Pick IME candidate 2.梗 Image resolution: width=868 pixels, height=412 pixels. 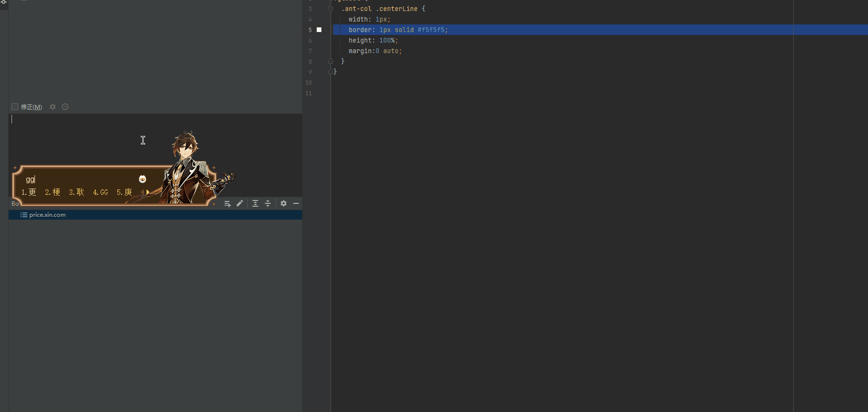point(53,192)
